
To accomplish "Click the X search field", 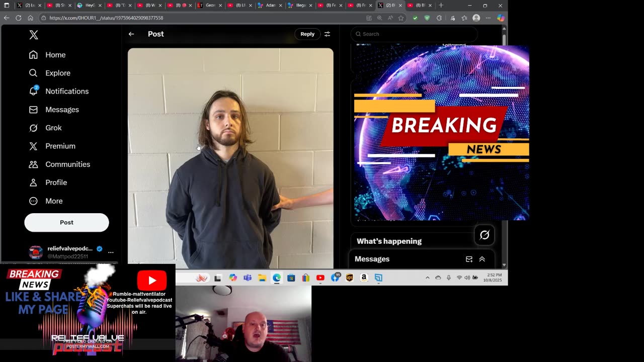I will pos(414,34).
